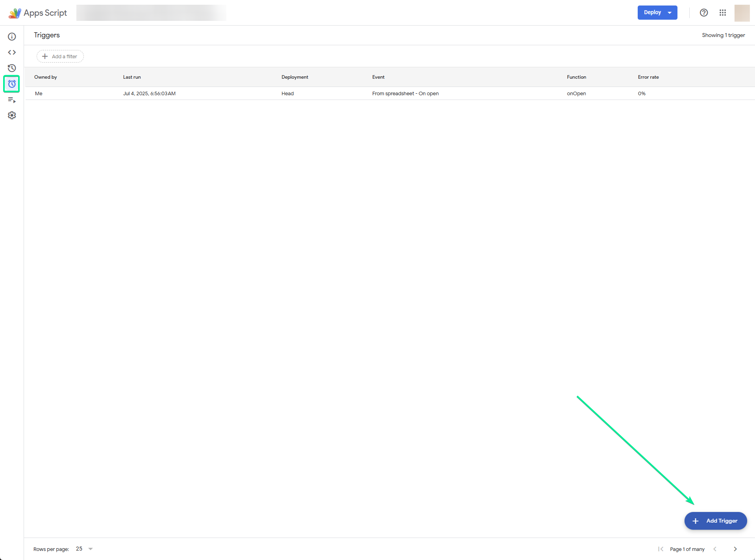The width and height of the screenshot is (755, 560).
Task: Open the account profile avatar
Action: coord(742,13)
